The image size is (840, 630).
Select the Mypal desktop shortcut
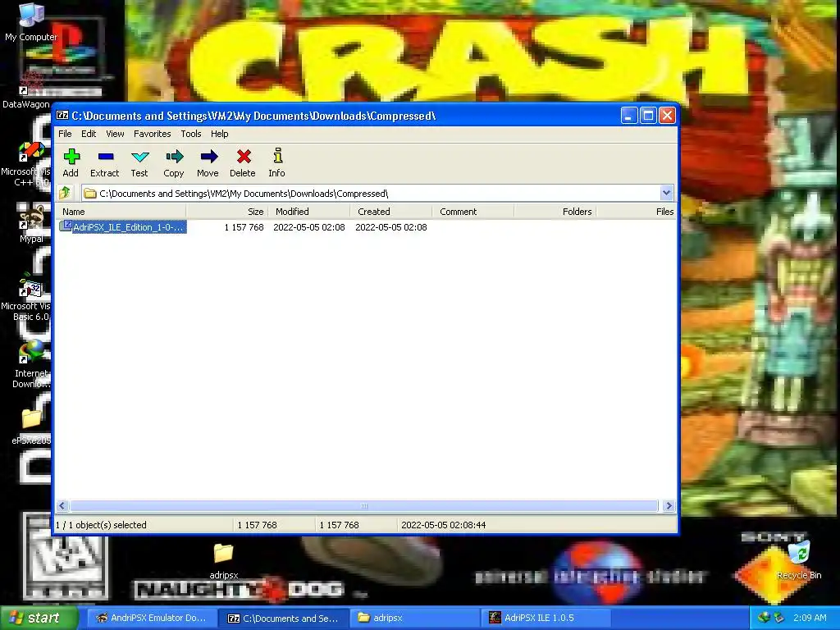pyautogui.click(x=31, y=224)
